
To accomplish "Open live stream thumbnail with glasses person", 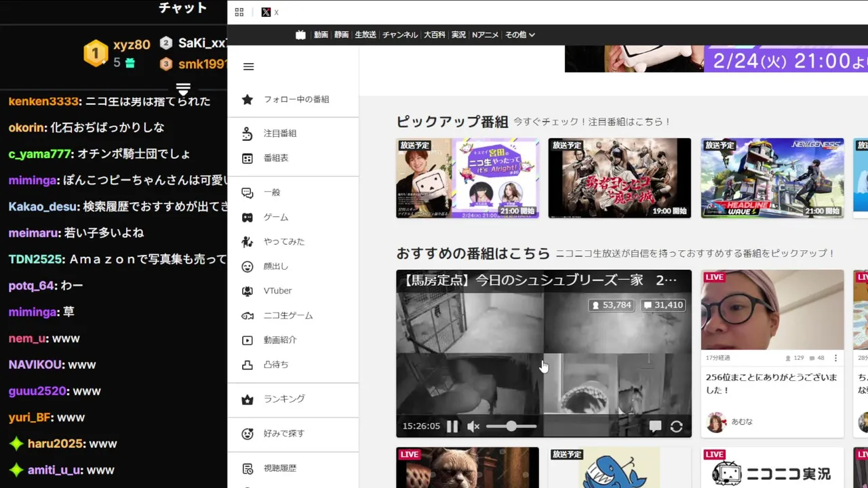I will (x=772, y=310).
